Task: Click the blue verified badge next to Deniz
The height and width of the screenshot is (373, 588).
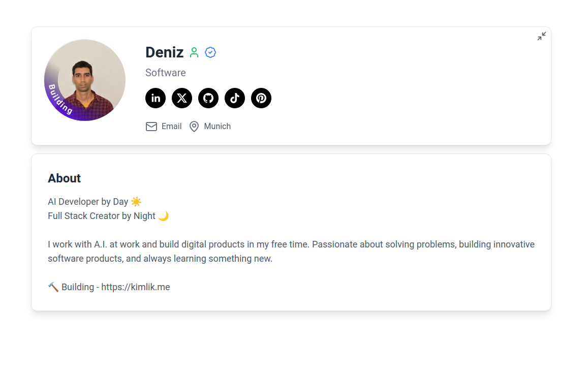Action: 210,52
